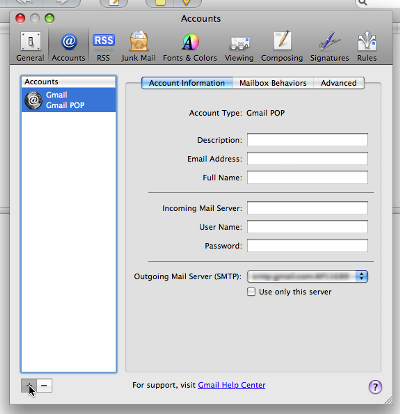400x414 pixels.
Task: Click the Description input field
Action: click(307, 140)
